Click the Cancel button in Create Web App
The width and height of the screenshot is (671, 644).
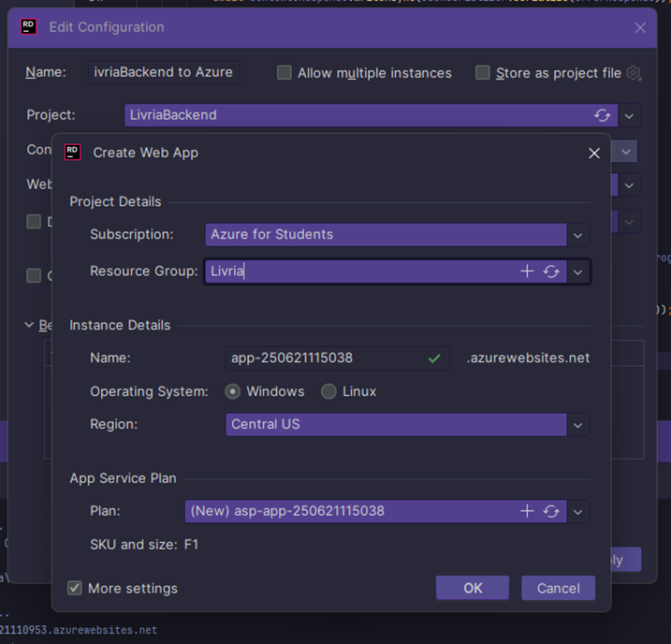pos(558,588)
